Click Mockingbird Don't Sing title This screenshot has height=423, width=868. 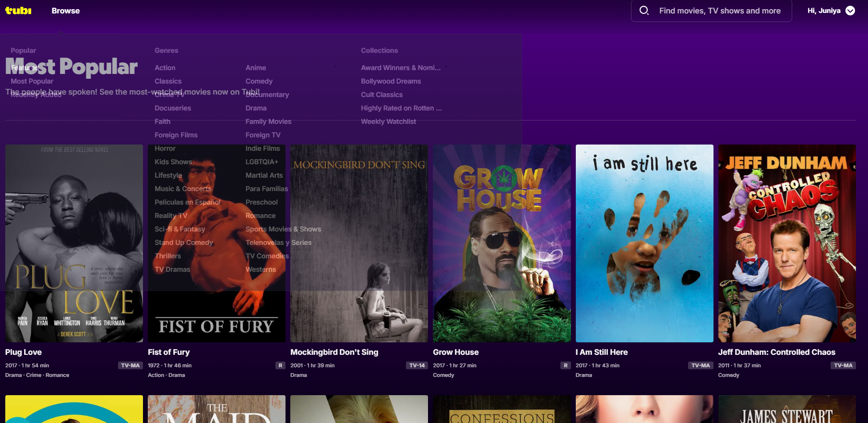click(334, 352)
